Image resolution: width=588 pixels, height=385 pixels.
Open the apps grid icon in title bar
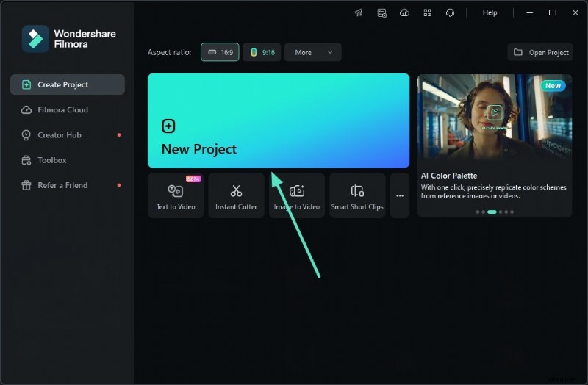(x=427, y=12)
